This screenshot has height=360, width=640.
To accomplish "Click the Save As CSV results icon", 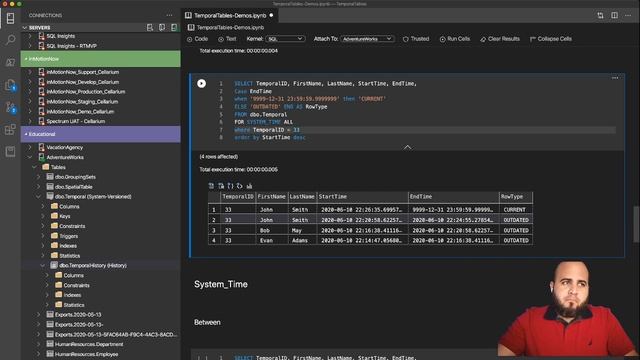I will click(x=211, y=186).
